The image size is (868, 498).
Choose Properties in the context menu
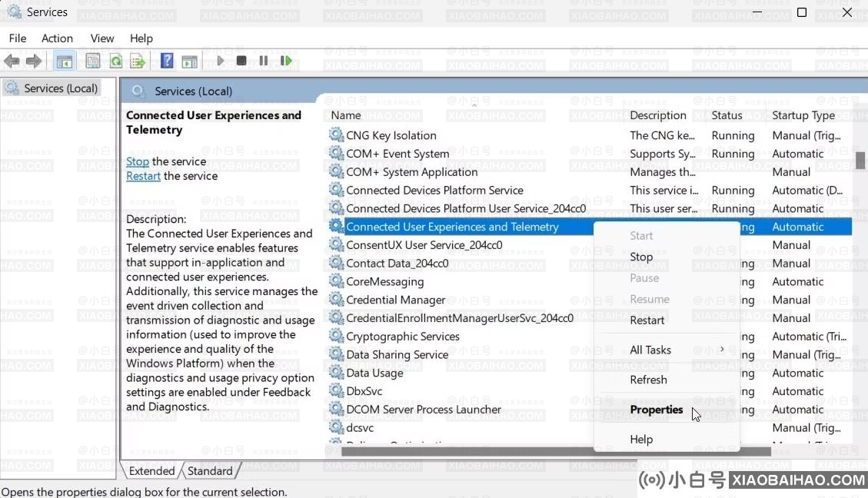pos(667,410)
